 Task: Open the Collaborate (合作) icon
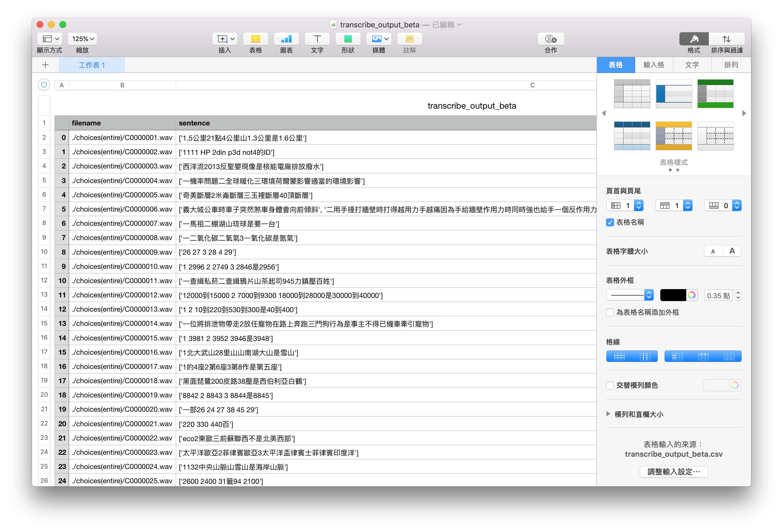click(x=550, y=39)
